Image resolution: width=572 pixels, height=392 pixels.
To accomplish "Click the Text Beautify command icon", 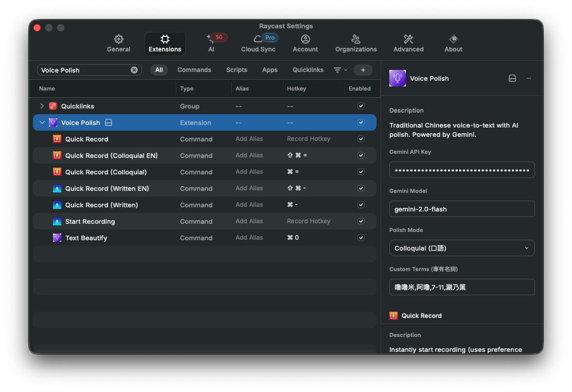I will (x=57, y=238).
